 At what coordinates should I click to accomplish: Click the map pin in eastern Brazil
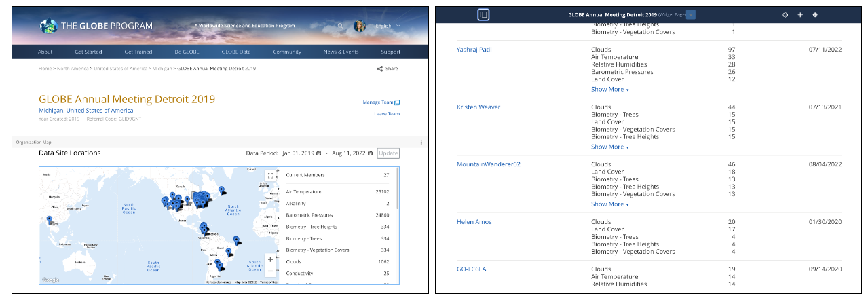[236, 240]
